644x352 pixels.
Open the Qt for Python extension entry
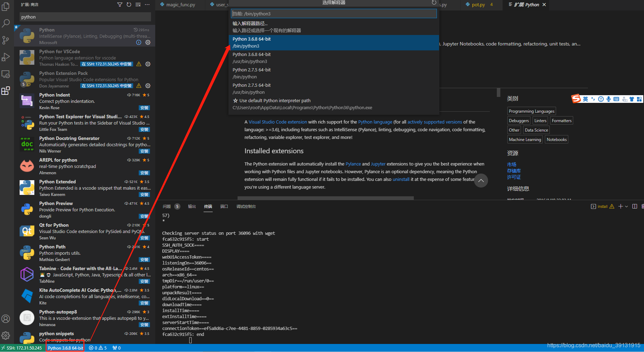click(84, 231)
